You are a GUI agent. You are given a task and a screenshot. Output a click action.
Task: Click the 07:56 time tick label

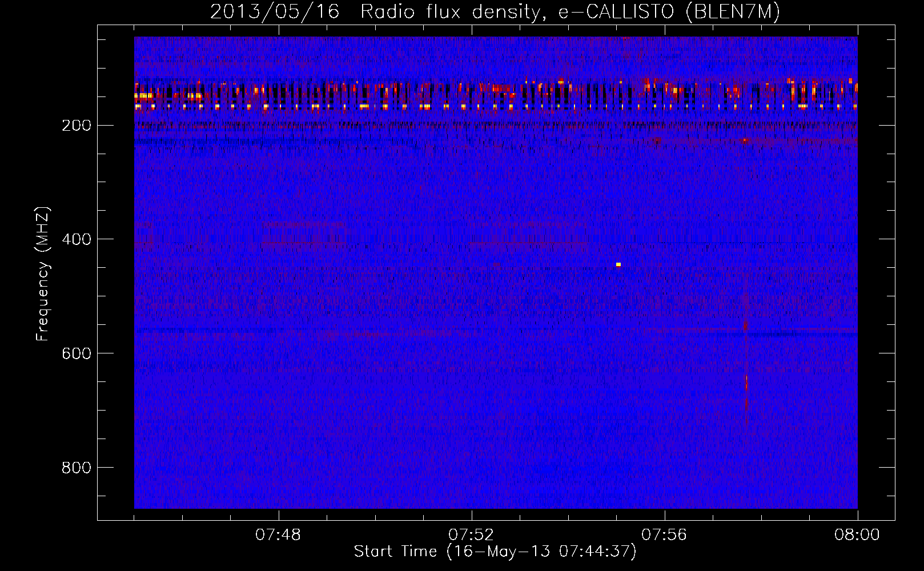click(664, 535)
